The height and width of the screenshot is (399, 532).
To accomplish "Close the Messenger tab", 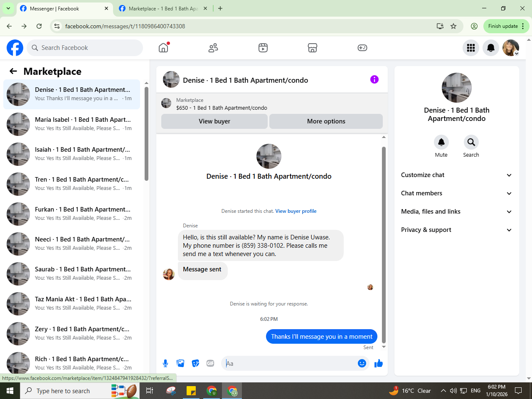I will click(106, 8).
